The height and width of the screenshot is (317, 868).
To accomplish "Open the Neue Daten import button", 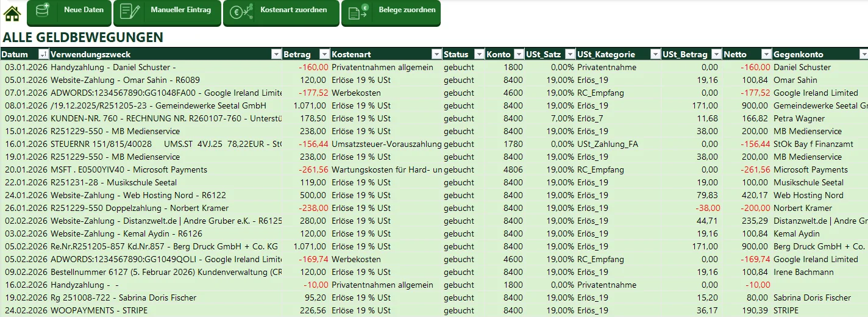I will (x=69, y=12).
